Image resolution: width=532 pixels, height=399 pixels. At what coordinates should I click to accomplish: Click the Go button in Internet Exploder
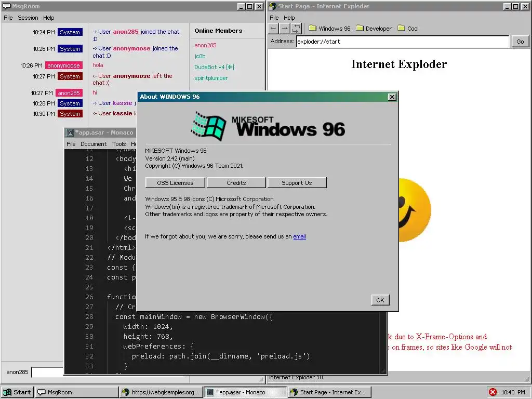coord(520,42)
